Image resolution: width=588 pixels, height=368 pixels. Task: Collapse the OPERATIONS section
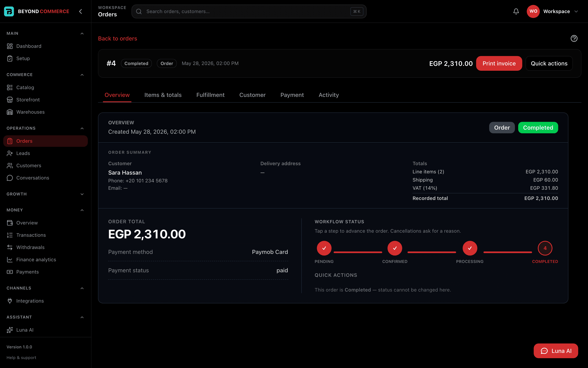pos(82,128)
